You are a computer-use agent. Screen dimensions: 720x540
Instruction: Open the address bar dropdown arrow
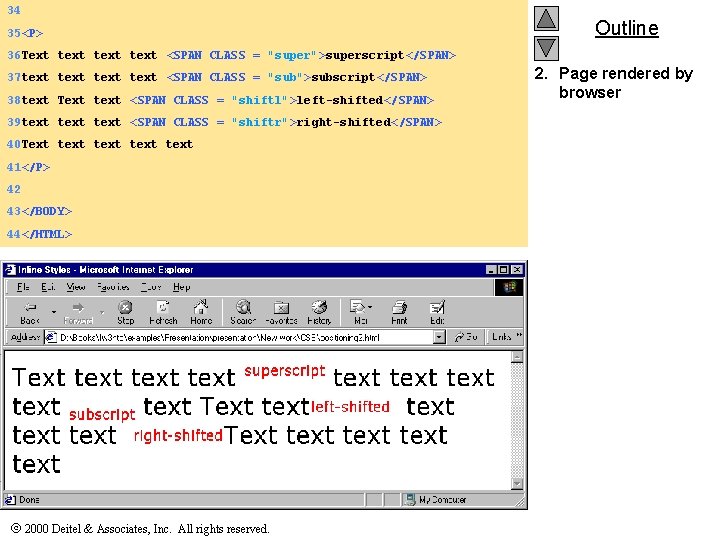coord(439,338)
